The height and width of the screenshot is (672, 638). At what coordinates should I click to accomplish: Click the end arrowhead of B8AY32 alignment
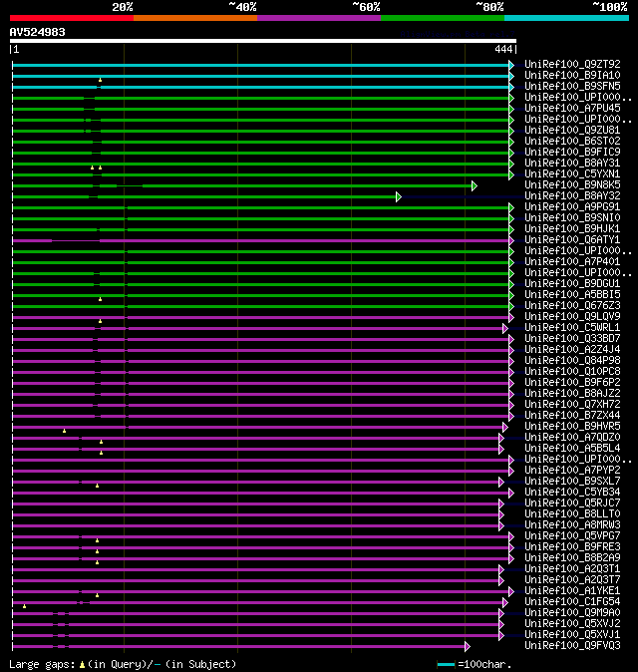click(399, 196)
